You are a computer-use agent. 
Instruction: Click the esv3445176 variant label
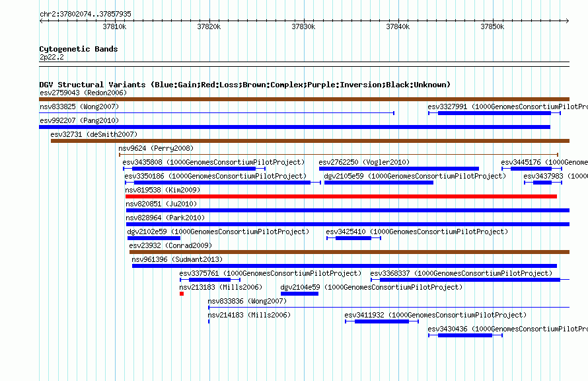point(544,162)
